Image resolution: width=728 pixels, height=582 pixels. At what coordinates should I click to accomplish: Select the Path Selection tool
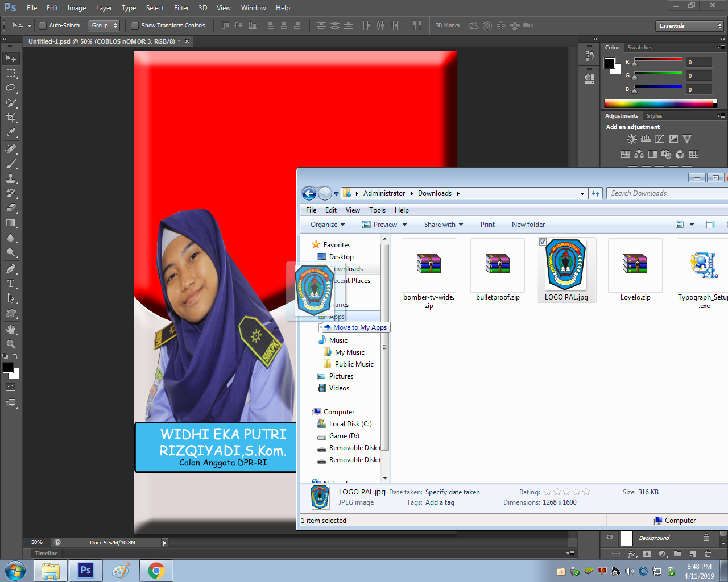click(x=11, y=298)
